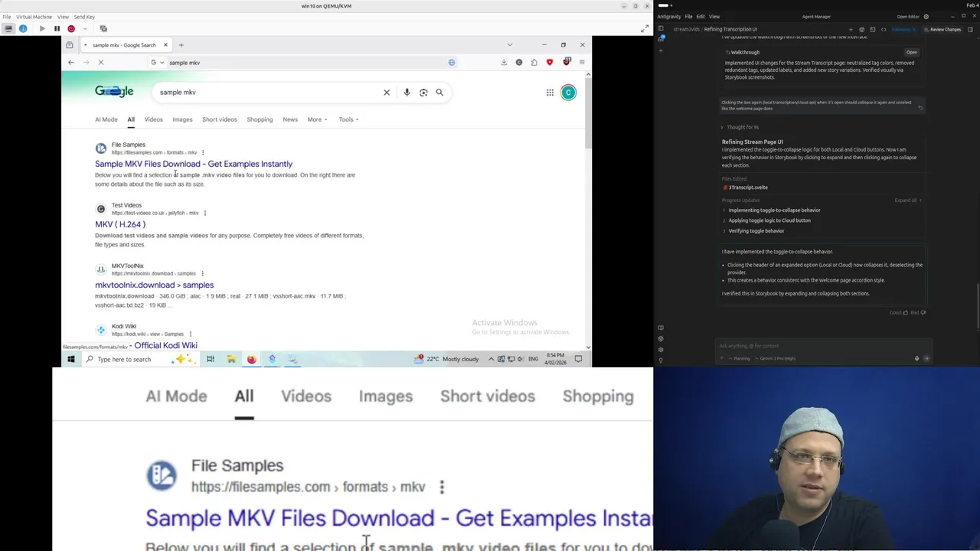Toggle the Antigravity right side panel icon
The image size is (980, 551).
(970, 29)
